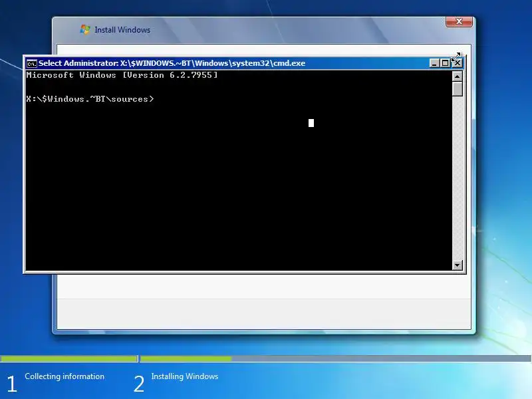Open the cmd.exe system menu icon
532x399 pixels.
point(31,63)
